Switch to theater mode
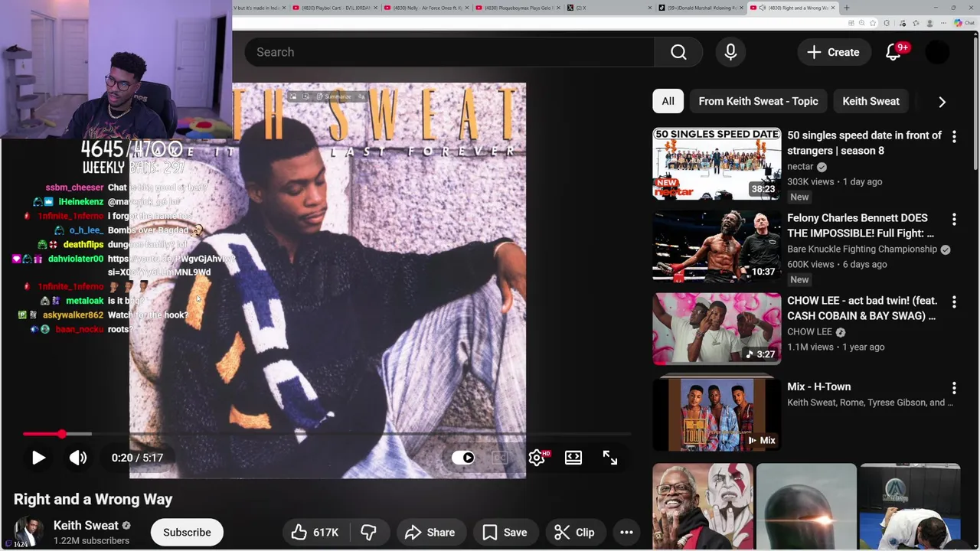 (573, 458)
